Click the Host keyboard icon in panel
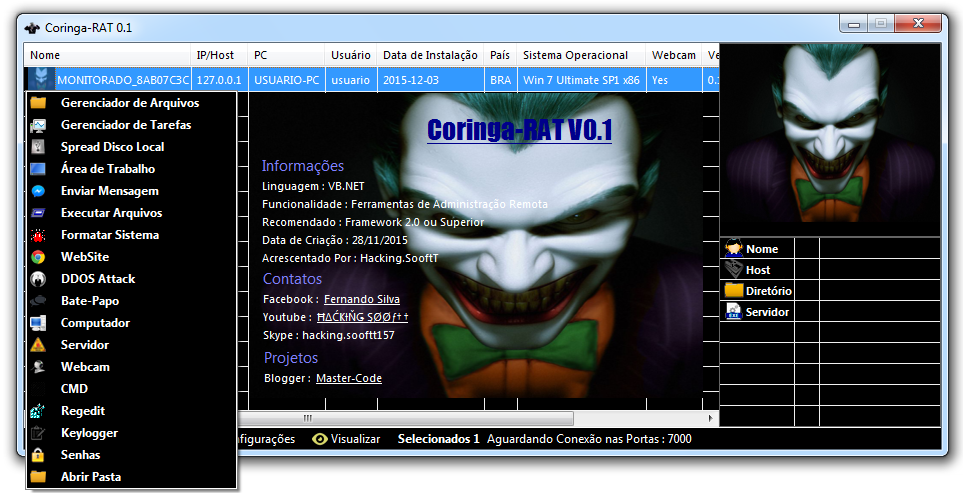 pyautogui.click(x=733, y=270)
